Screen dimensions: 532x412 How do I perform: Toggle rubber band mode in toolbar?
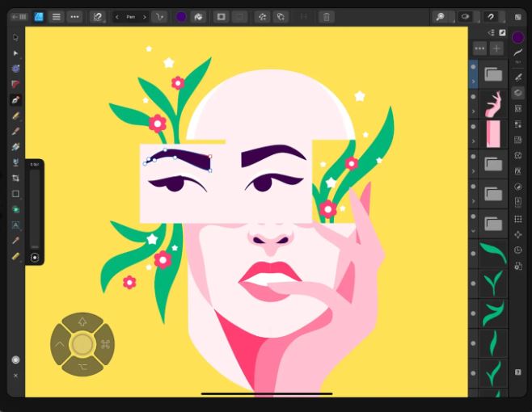(x=98, y=17)
